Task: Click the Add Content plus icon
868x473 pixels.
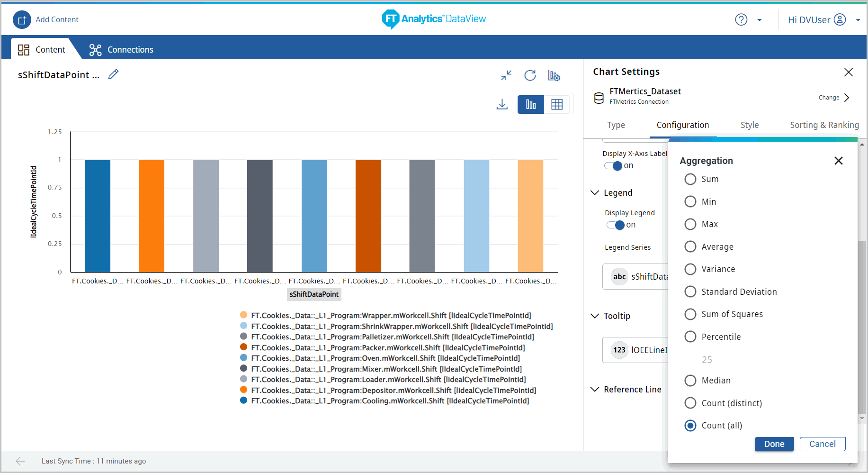Action: [22, 20]
